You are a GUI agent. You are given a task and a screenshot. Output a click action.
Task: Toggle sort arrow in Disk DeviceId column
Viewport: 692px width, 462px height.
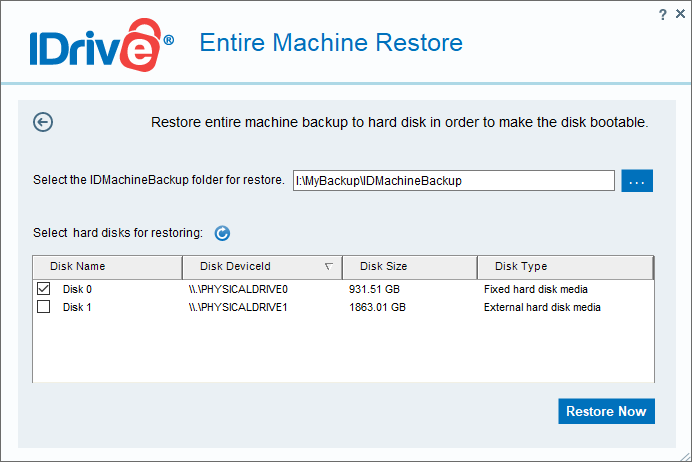(x=329, y=267)
